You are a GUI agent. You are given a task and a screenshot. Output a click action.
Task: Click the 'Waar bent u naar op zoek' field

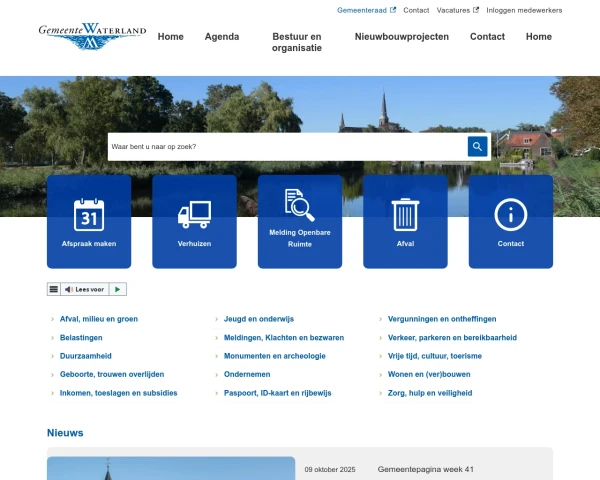[287, 147]
